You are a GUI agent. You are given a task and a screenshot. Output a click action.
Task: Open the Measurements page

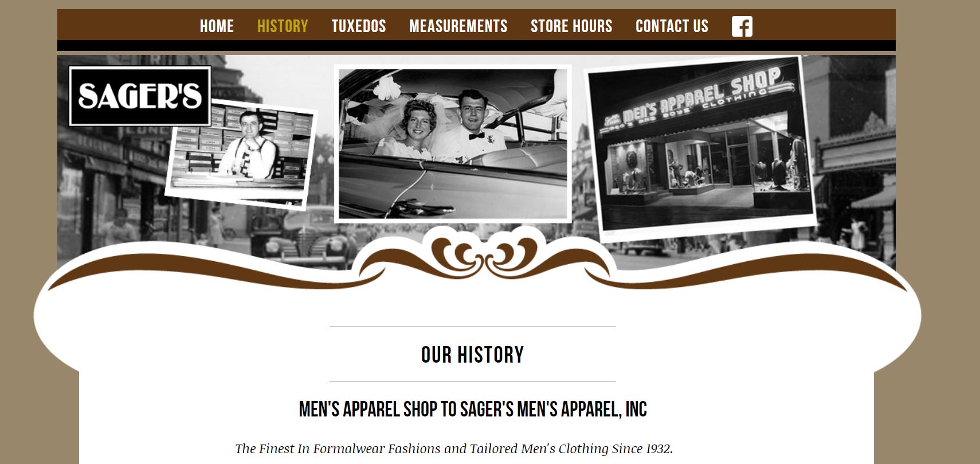pos(458,26)
